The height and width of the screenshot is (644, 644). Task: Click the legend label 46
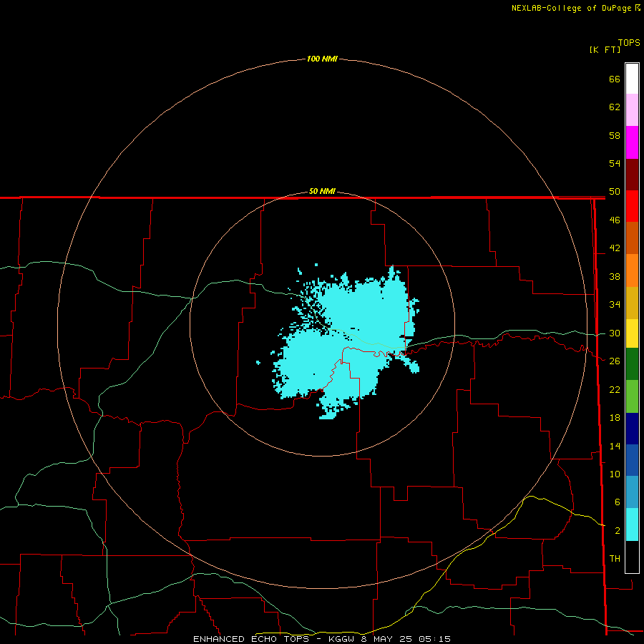click(615, 220)
